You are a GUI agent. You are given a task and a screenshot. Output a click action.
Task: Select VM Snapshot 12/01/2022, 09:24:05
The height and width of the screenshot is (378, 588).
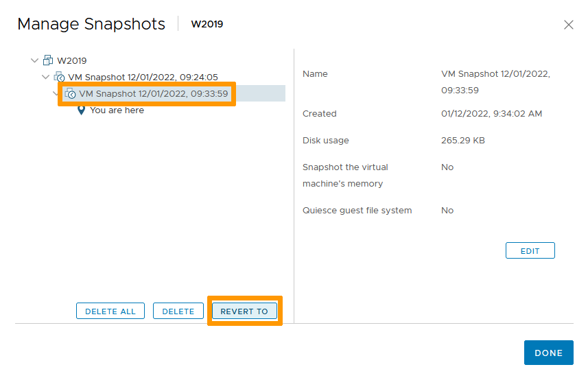tap(143, 77)
